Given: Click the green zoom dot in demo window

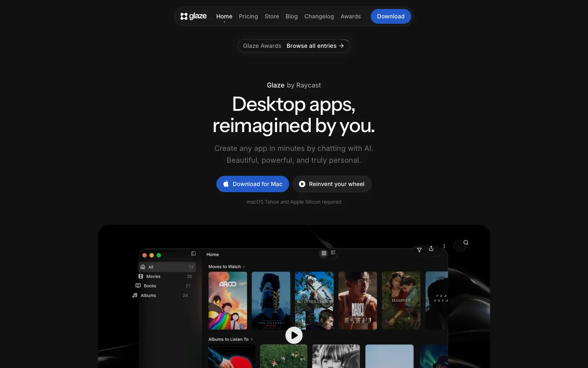Looking at the screenshot, I should [159, 255].
